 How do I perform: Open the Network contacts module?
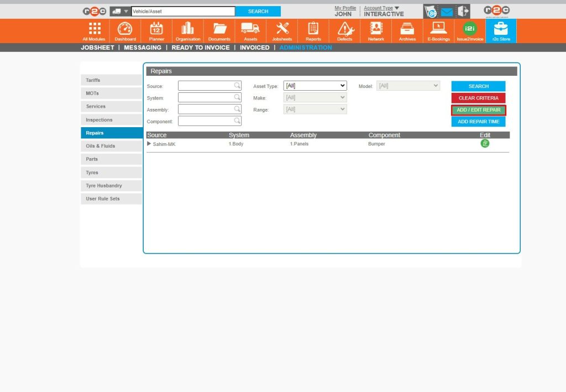tap(376, 32)
